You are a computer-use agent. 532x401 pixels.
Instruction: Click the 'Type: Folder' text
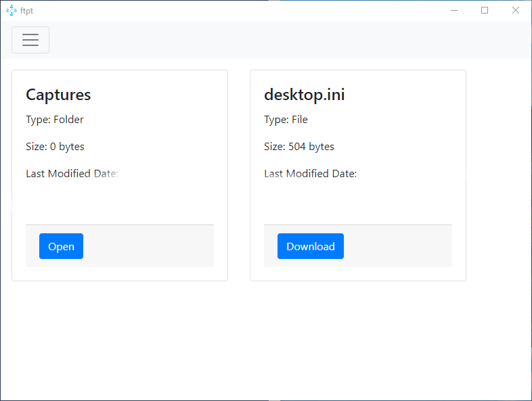[x=55, y=120]
